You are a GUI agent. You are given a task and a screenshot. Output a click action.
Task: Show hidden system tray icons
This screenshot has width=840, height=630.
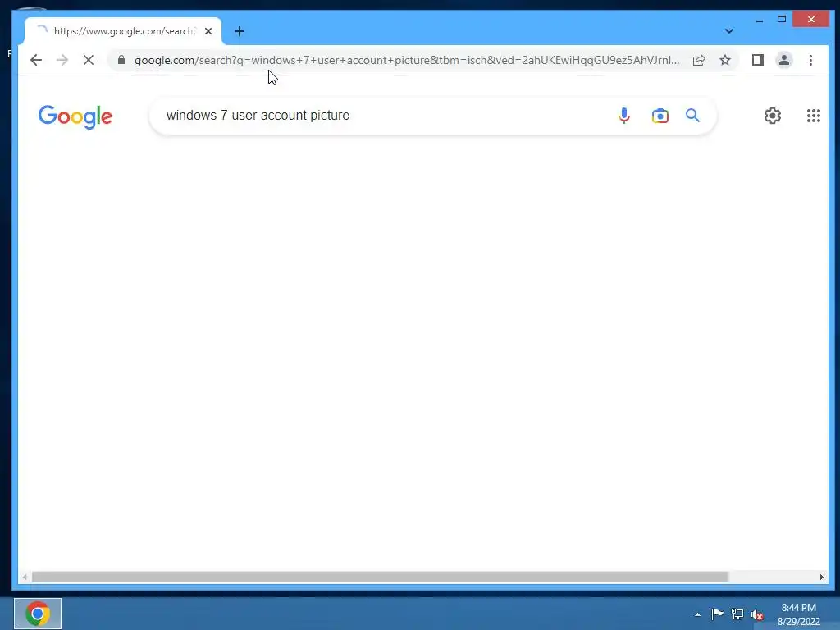[x=697, y=614]
